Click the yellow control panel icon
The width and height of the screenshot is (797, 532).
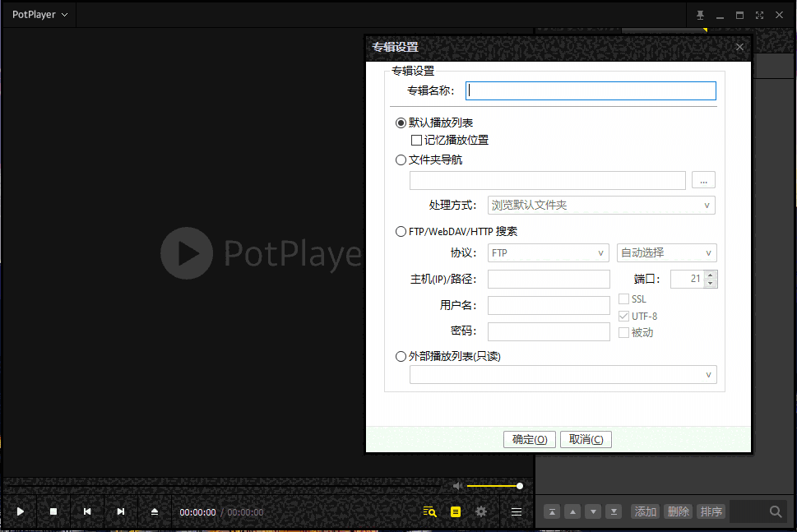click(x=455, y=511)
